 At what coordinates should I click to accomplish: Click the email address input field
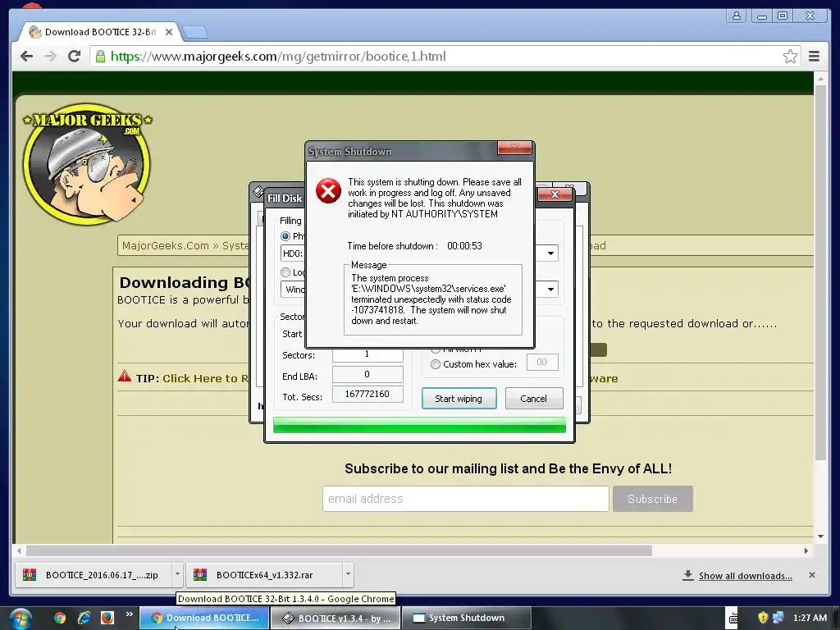(x=466, y=499)
